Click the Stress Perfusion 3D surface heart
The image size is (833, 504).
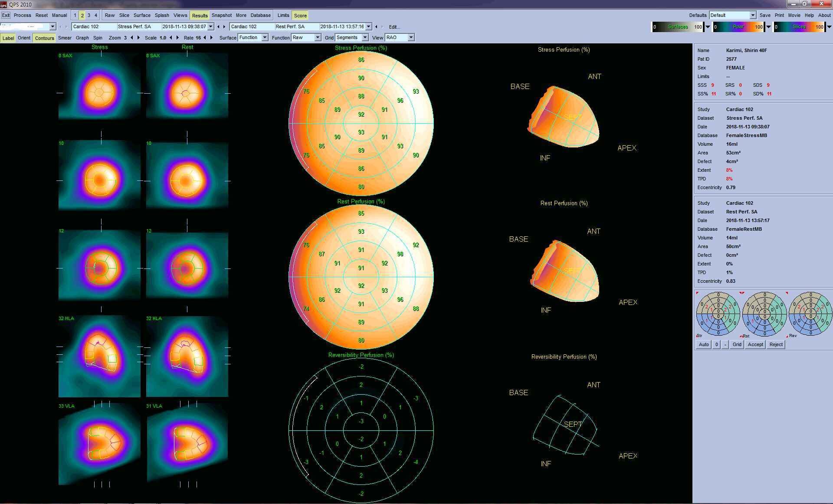click(563, 117)
